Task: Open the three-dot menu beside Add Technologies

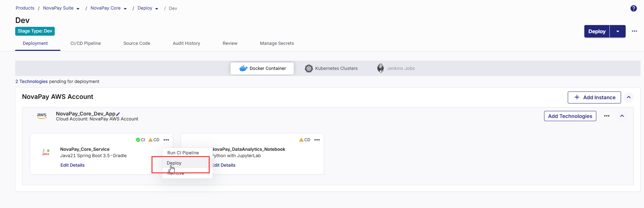Action: click(x=607, y=116)
